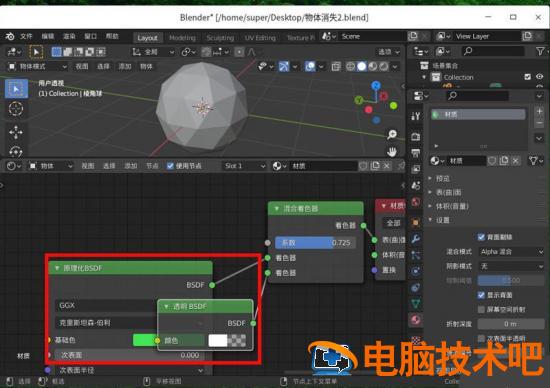Open the 混合模式 Alpha 混合 dropdown
550x388 pixels.
511,252
